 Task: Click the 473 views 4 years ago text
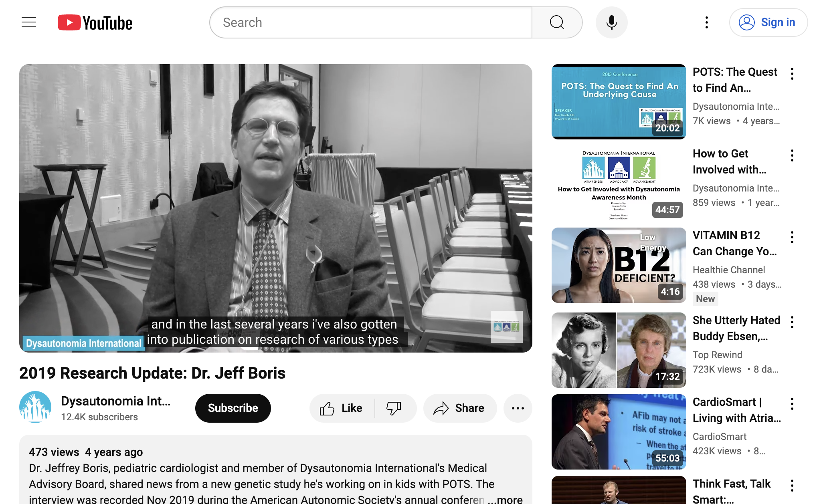(x=86, y=452)
